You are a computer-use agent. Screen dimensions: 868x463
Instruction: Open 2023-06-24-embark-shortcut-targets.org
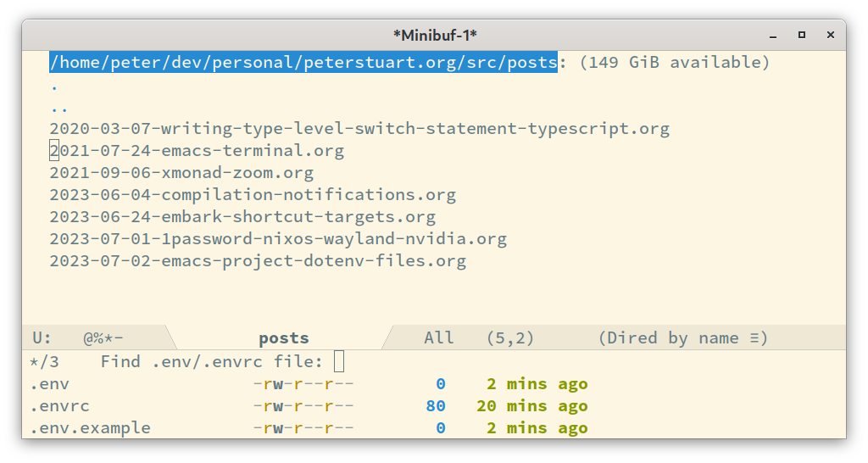[x=242, y=217]
